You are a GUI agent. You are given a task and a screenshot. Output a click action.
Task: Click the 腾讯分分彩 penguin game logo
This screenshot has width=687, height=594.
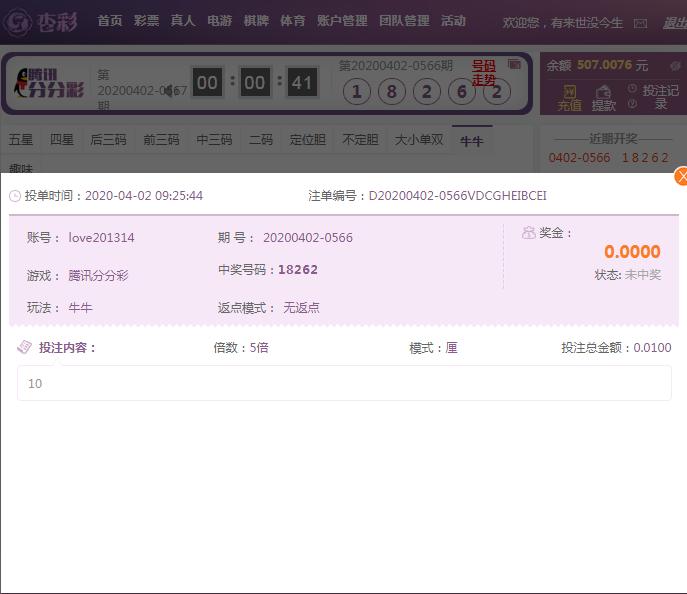click(x=49, y=82)
